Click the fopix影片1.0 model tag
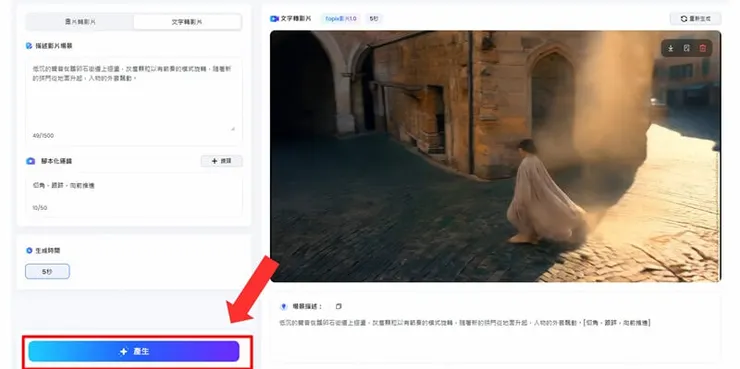The image size is (740, 369). click(341, 19)
